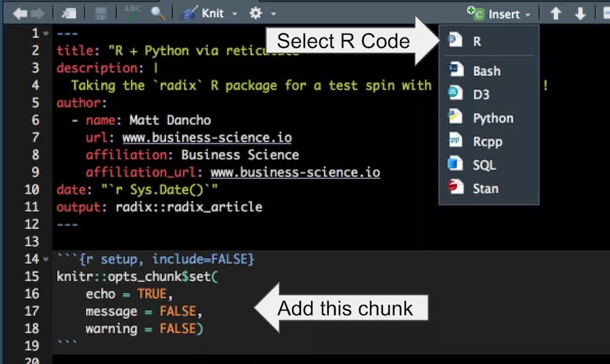Click 'radix::radix_article' output text
The height and width of the screenshot is (364, 610).
pyautogui.click(x=188, y=207)
